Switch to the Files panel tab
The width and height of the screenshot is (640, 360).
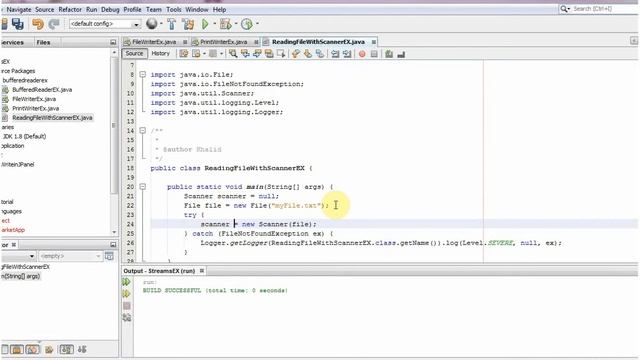[43, 42]
